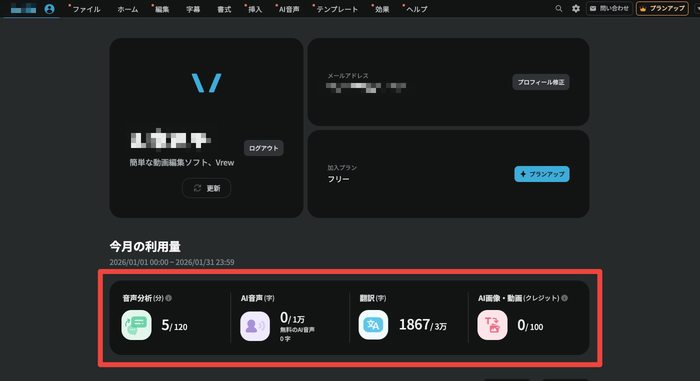Open the 編集 menu
The height and width of the screenshot is (381, 700).
pos(162,9)
